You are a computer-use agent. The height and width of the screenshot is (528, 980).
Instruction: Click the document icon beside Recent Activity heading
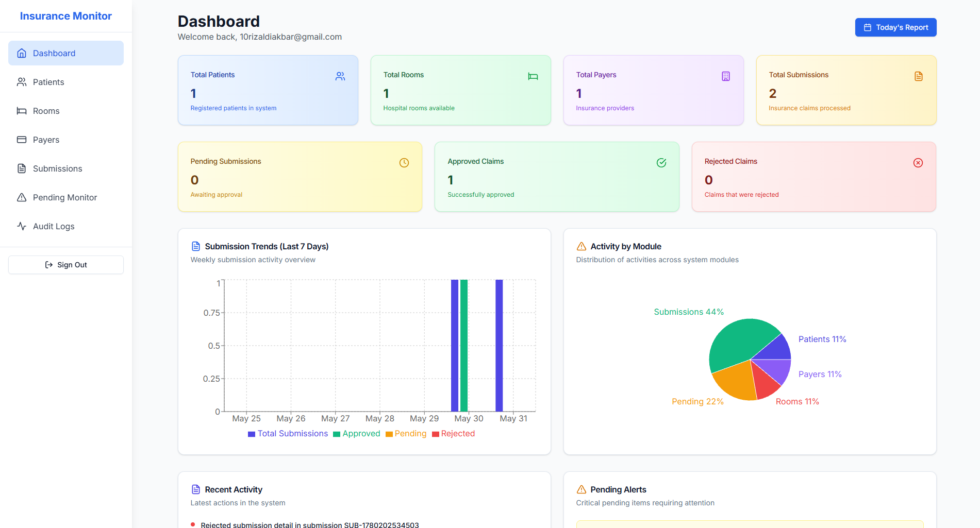[196, 489]
